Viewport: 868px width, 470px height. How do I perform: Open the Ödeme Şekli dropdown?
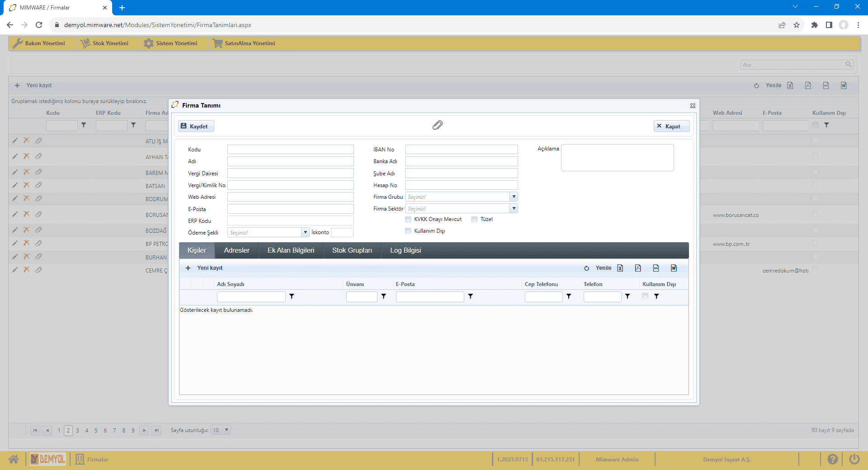tap(305, 232)
